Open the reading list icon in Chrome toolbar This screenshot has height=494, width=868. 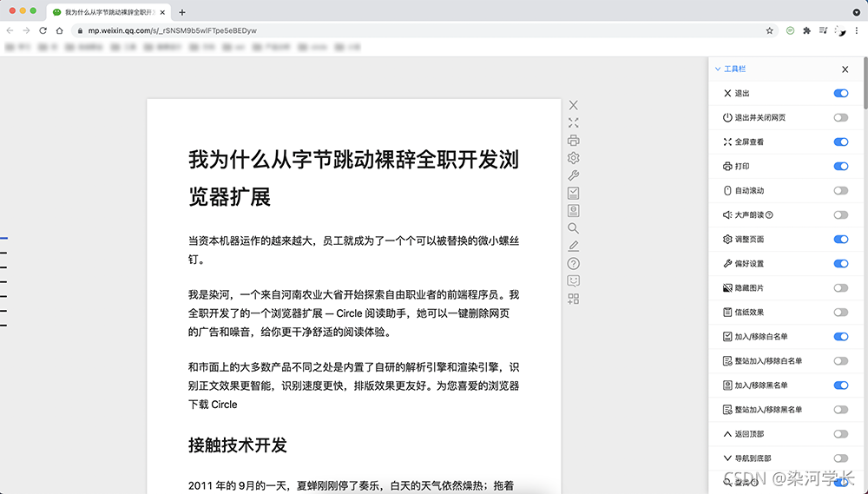coord(823,31)
